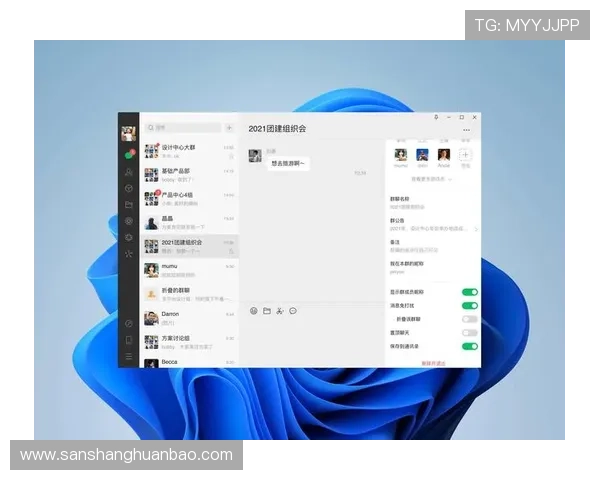This screenshot has height=480, width=600.
Task: Expand 查看更多群成员 list
Action: (x=433, y=178)
